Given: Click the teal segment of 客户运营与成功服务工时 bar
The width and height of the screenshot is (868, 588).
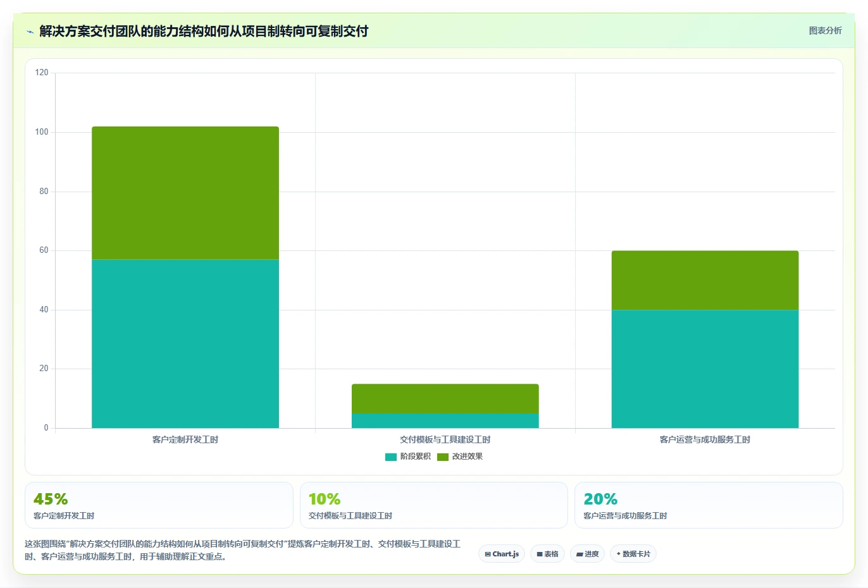Looking at the screenshot, I should pyautogui.click(x=705, y=369).
